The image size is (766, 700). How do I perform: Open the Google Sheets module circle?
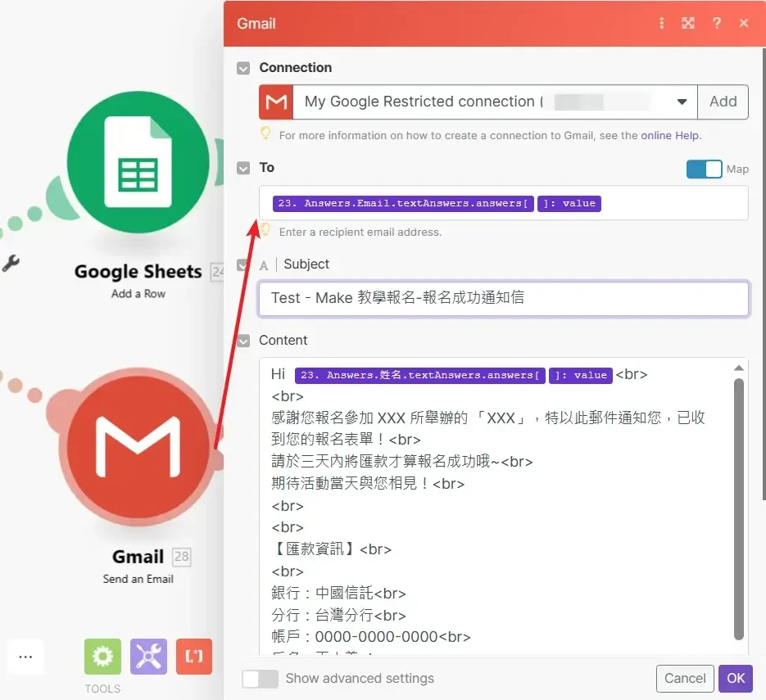[x=138, y=163]
